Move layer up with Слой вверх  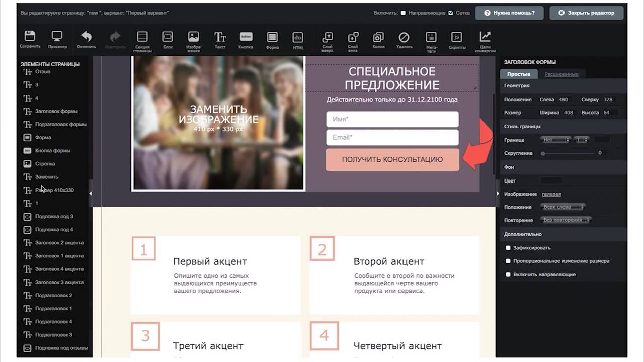[x=328, y=37]
